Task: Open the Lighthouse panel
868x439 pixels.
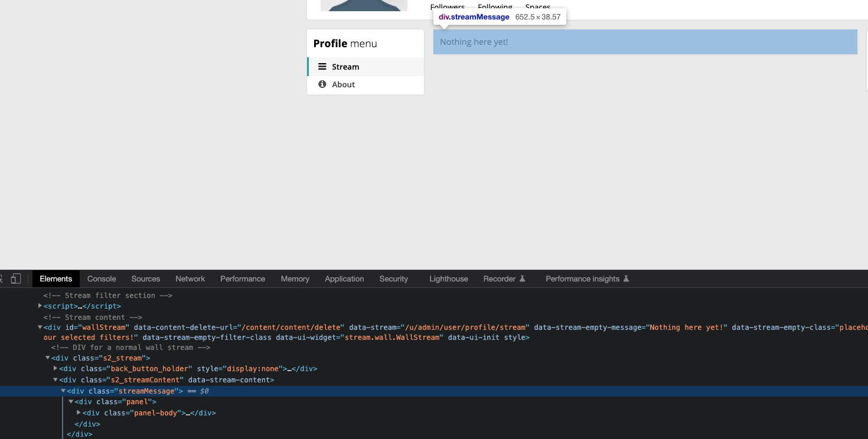Action: tap(448, 279)
